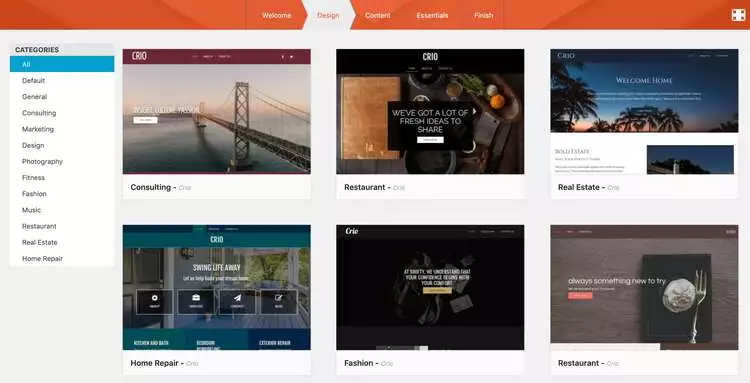Click the 'Fashion - Crio' title
The height and width of the screenshot is (383, 750).
368,363
